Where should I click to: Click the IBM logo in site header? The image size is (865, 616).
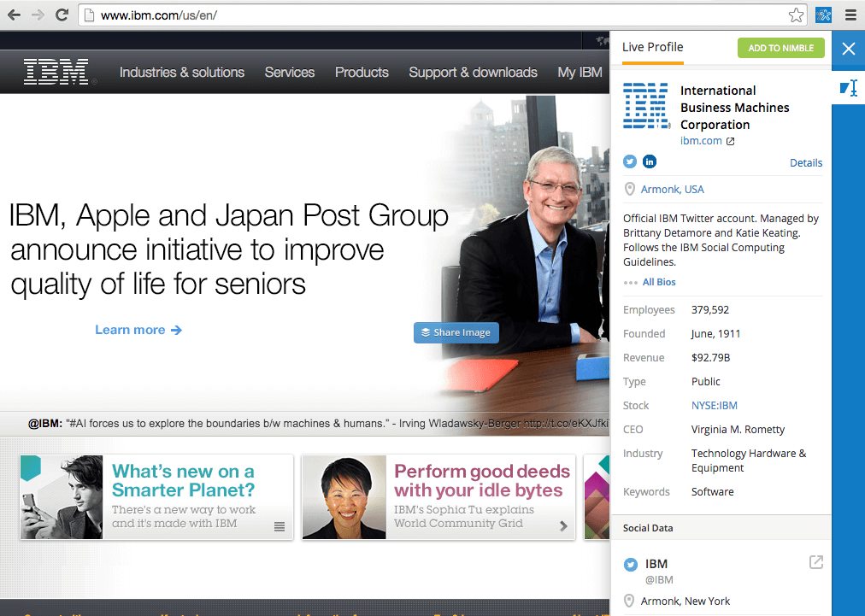pos(56,73)
